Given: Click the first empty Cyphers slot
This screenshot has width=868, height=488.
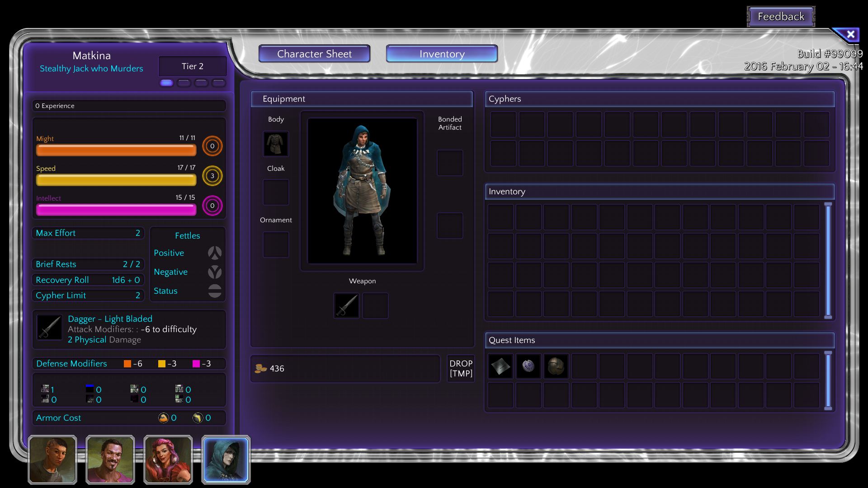Looking at the screenshot, I should tap(503, 125).
